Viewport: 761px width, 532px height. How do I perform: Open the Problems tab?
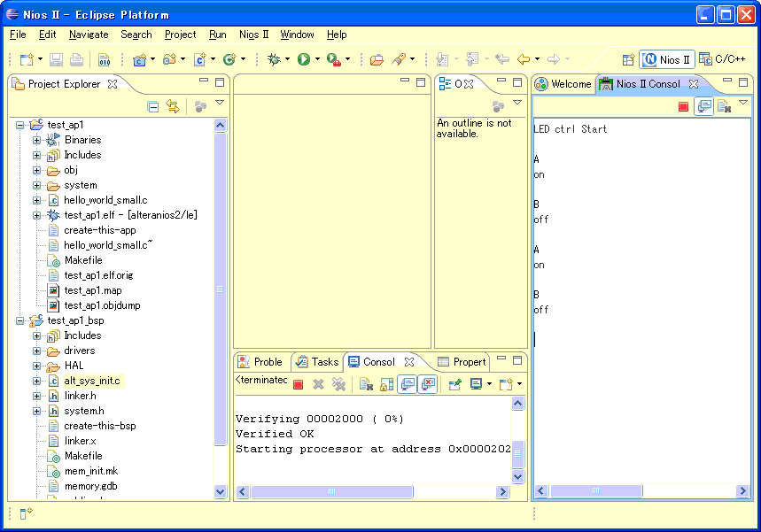click(261, 362)
